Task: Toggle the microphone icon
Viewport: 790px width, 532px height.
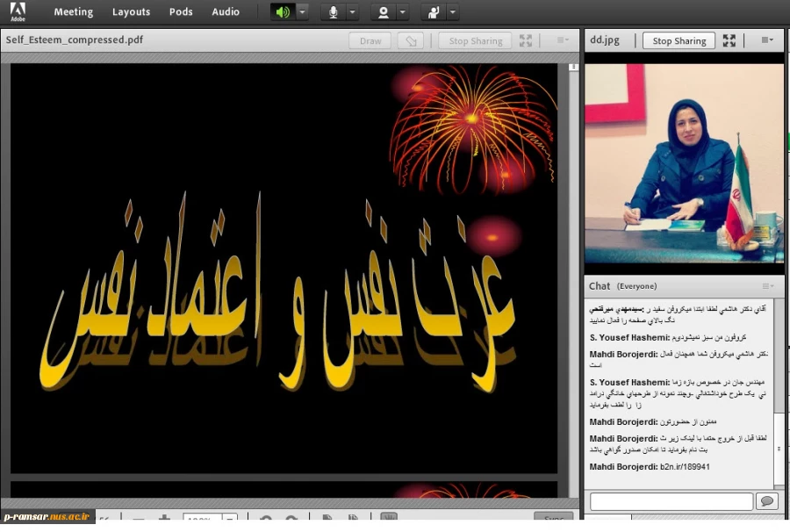Action: coord(333,11)
